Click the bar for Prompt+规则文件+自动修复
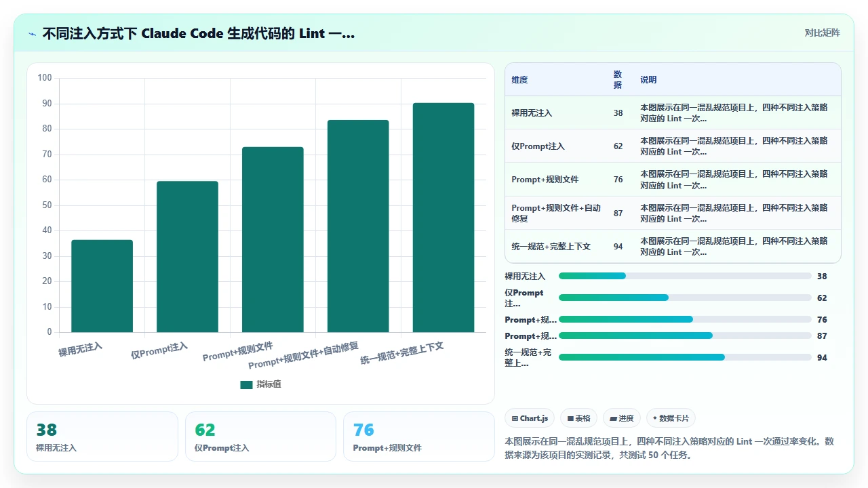Image resolution: width=868 pixels, height=488 pixels. pyautogui.click(x=358, y=226)
